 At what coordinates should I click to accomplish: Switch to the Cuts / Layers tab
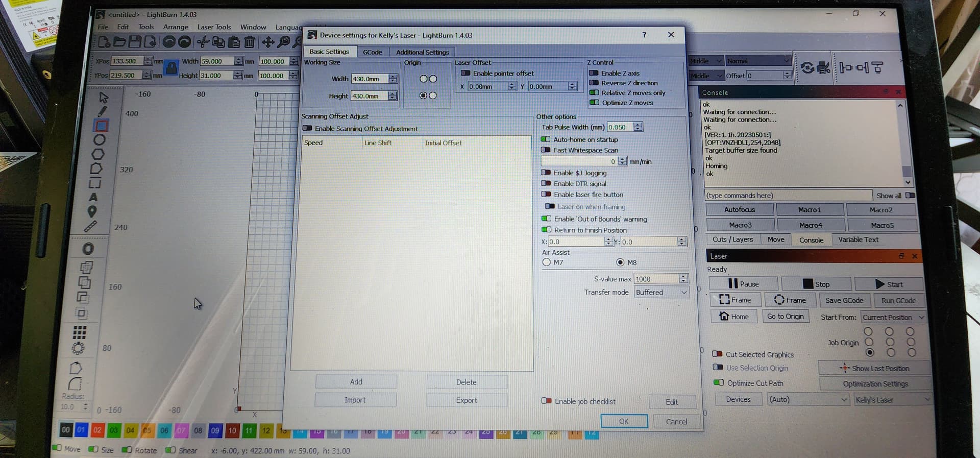coord(732,239)
